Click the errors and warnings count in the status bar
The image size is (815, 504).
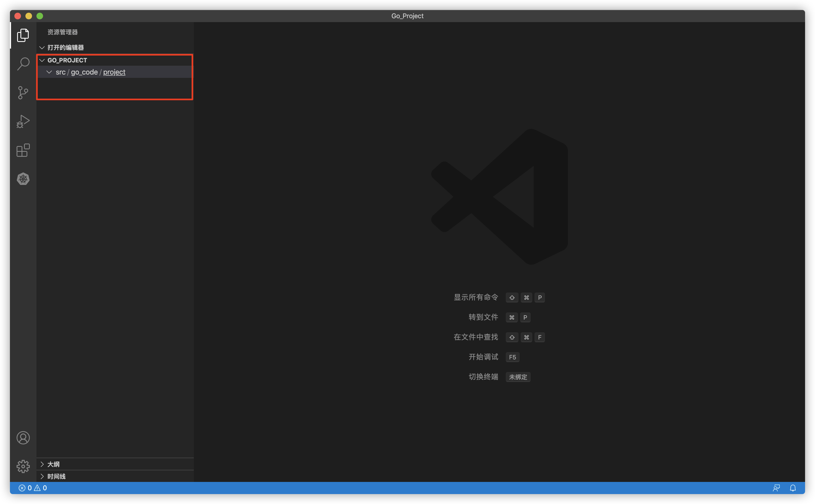tap(33, 488)
